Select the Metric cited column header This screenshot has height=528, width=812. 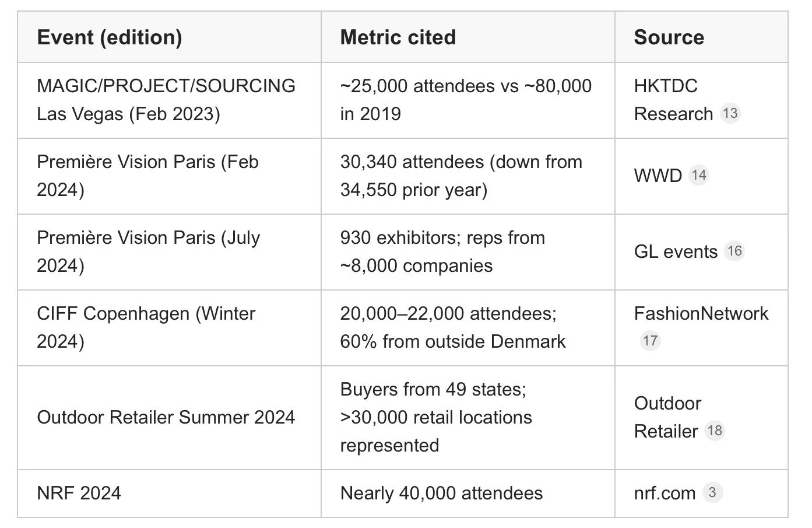(x=467, y=37)
